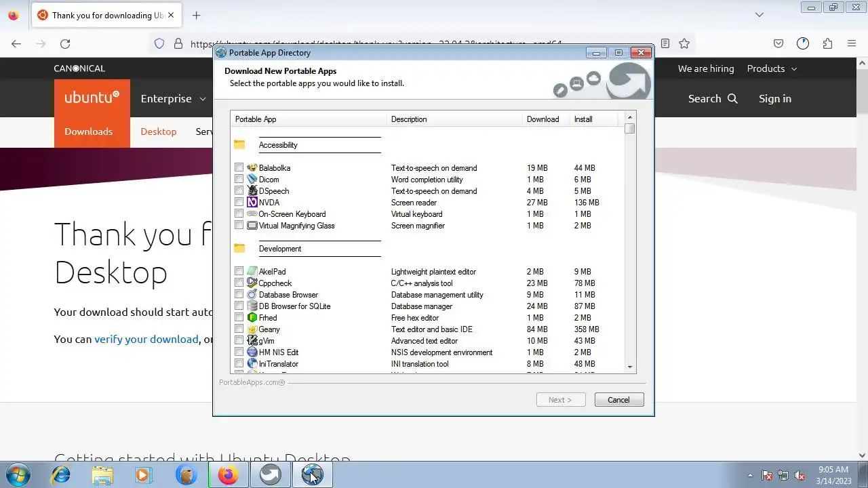The height and width of the screenshot is (488, 868).
Task: Click the DSpeech app icon
Action: 252,191
